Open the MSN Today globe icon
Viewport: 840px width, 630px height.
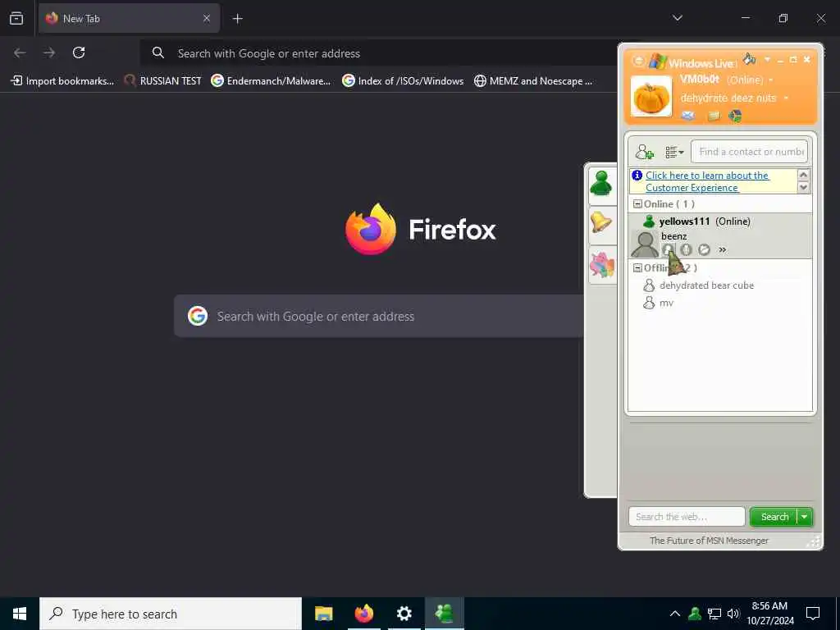tap(736, 116)
